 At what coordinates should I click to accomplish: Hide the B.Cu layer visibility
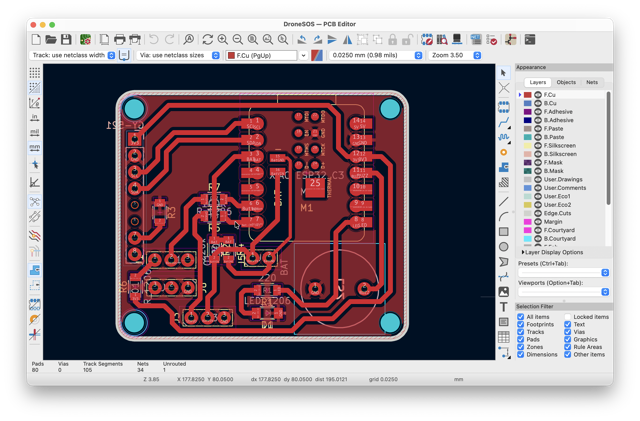click(538, 103)
